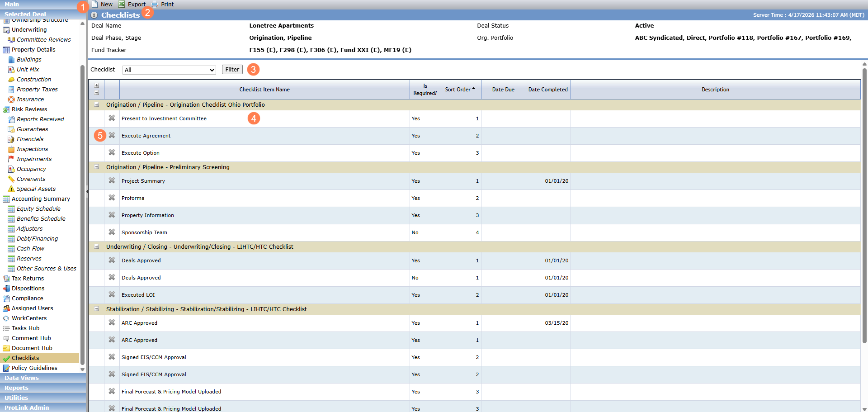The width and height of the screenshot is (868, 412).
Task: Open Document Hub from its folder icon
Action: [x=6, y=348]
